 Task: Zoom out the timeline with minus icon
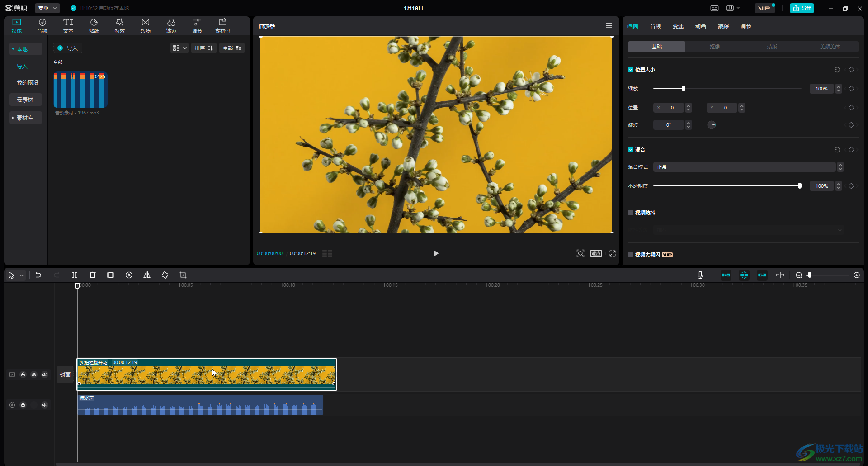click(x=799, y=275)
